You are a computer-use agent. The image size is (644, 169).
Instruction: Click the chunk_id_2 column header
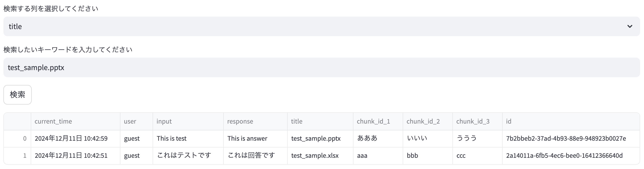[x=428, y=121]
